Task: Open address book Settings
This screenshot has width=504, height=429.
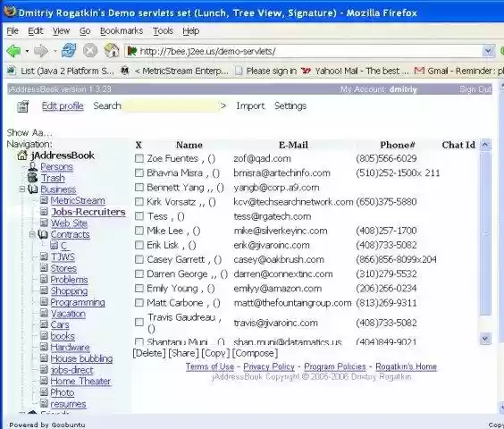Action: (290, 105)
